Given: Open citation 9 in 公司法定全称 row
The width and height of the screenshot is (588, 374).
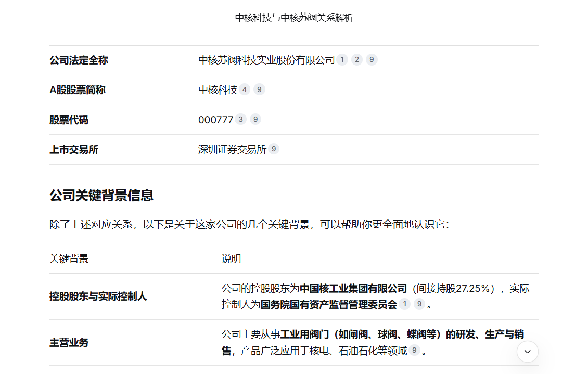Looking at the screenshot, I should pos(372,60).
